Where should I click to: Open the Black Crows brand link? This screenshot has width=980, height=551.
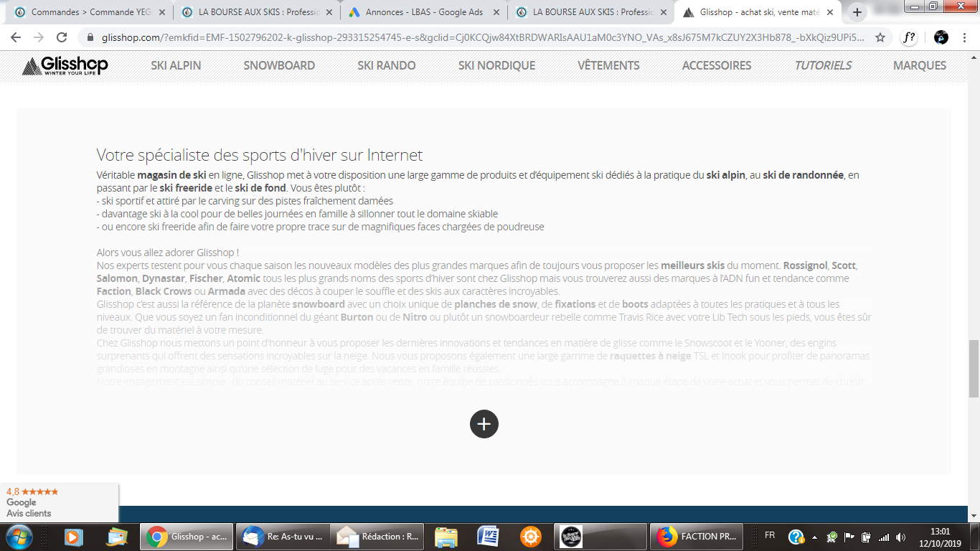tap(164, 291)
